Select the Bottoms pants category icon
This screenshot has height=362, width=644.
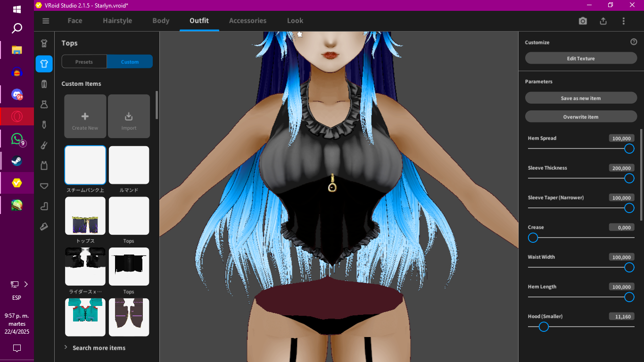(x=44, y=84)
